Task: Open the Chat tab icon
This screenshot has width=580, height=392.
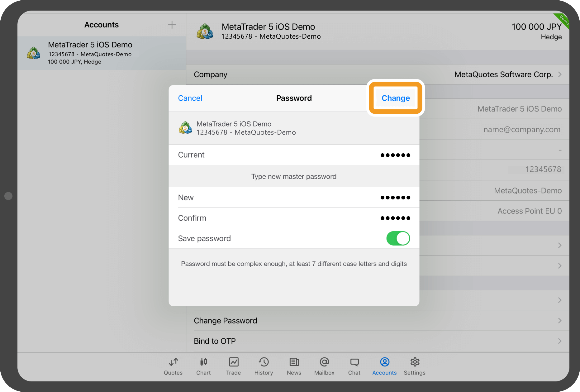Action: click(354, 362)
